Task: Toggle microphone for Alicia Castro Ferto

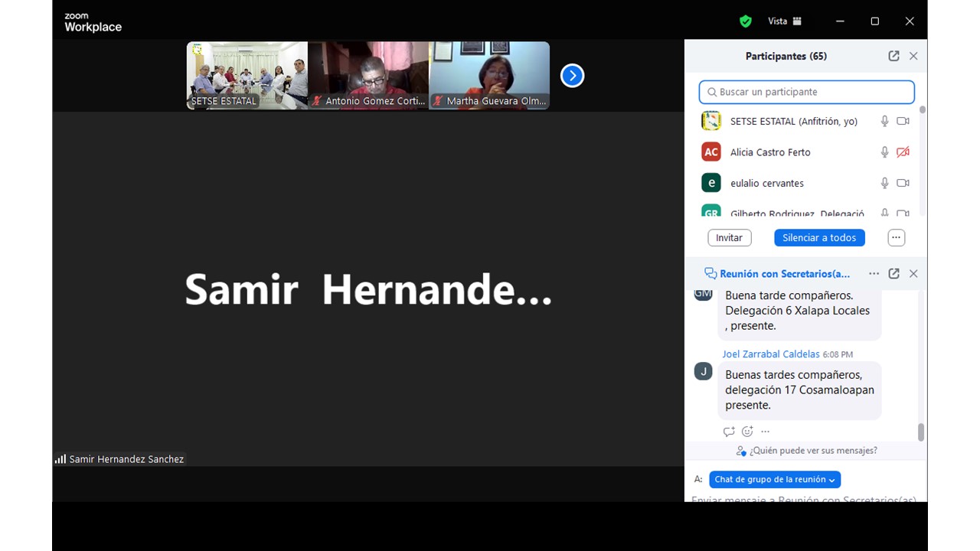Action: [x=884, y=152]
